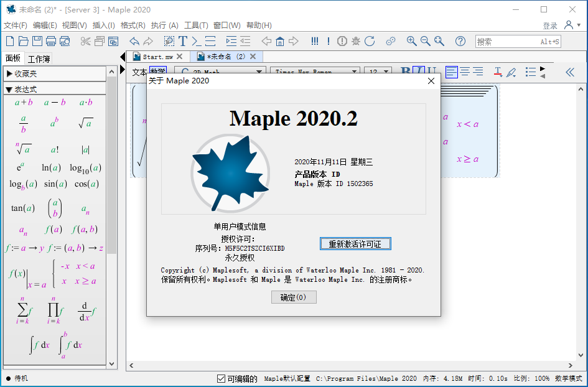Zoom in with plus magnifier icon

click(x=411, y=41)
